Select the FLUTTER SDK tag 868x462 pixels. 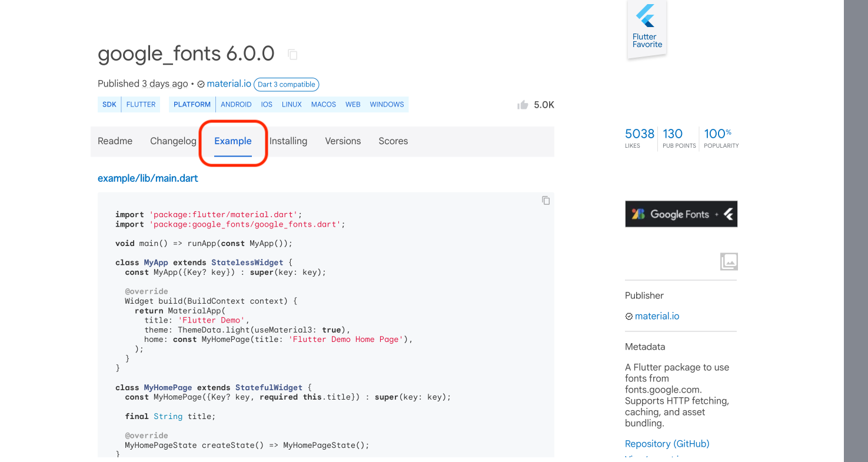coord(141,105)
